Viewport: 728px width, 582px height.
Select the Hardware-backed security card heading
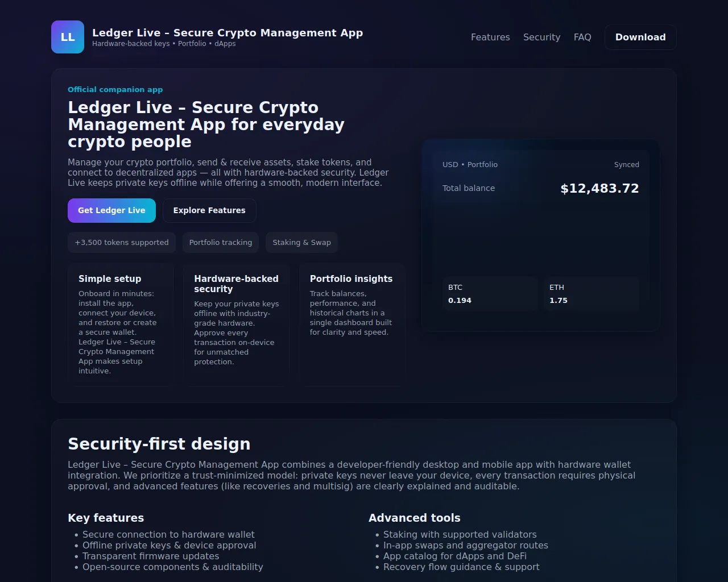[x=236, y=284]
